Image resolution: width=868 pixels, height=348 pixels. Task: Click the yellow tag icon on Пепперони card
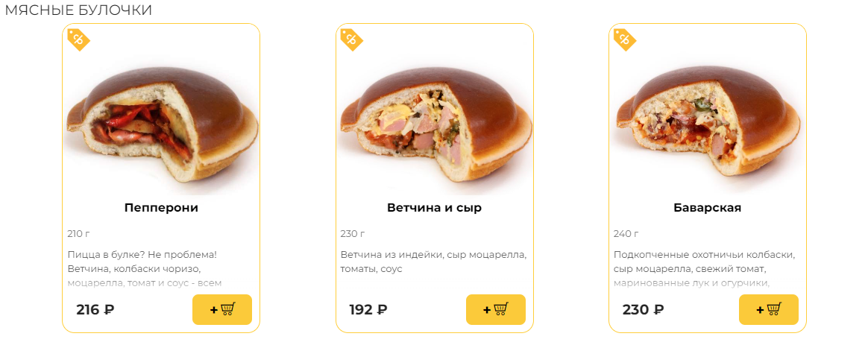coord(78,39)
